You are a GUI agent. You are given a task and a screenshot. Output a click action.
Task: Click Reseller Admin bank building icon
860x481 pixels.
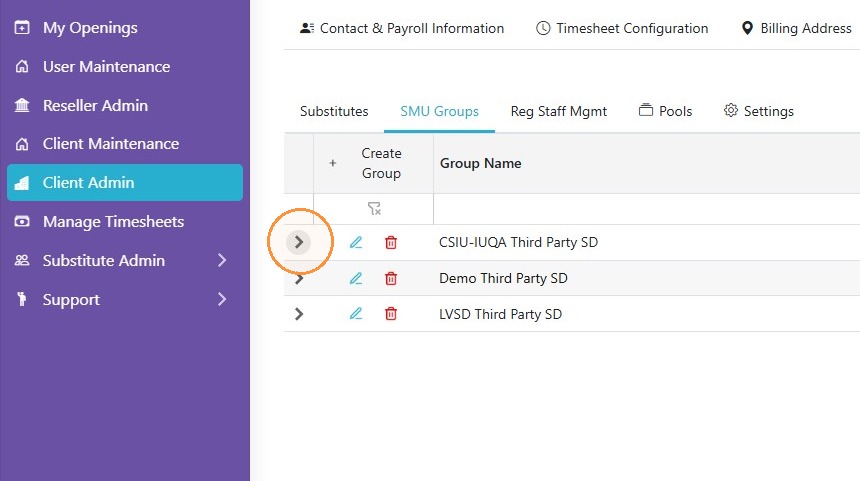22,105
